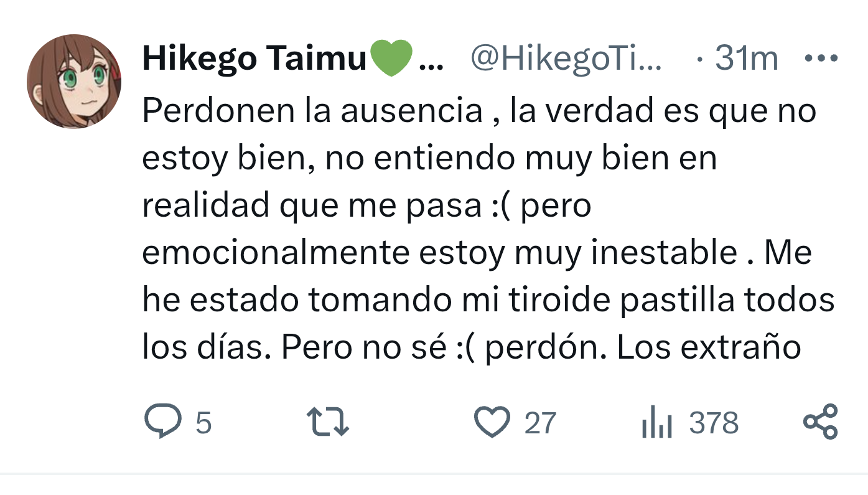This screenshot has width=868, height=495.
Task: Open tweet permalink via the 31m timestamp
Action: pyautogui.click(x=746, y=59)
